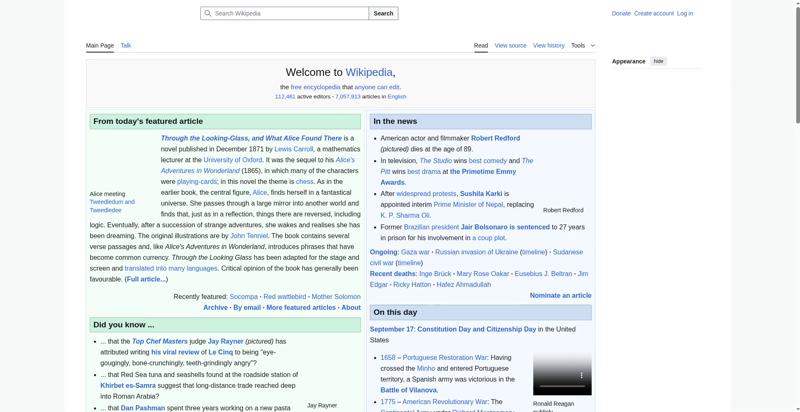Click the chess link
Image resolution: width=800 pixels, height=412 pixels.
pyautogui.click(x=305, y=182)
